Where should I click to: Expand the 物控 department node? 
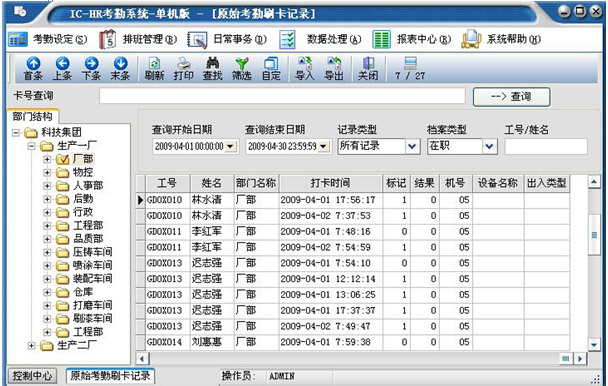(47, 172)
